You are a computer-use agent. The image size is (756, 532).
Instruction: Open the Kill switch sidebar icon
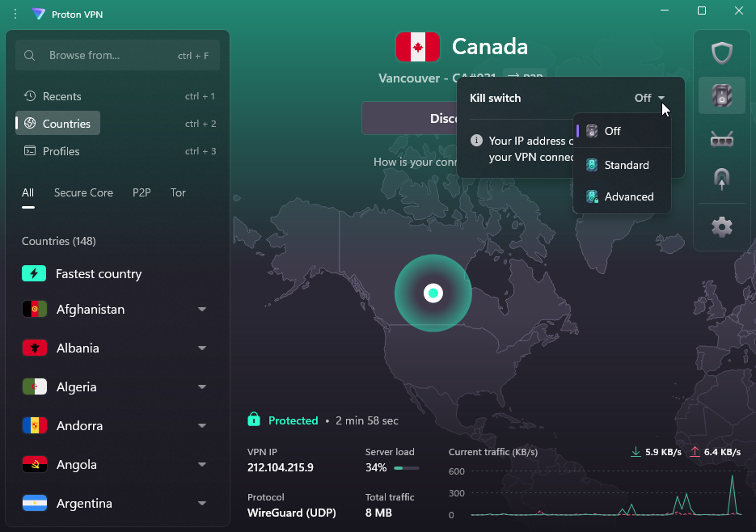click(x=722, y=95)
